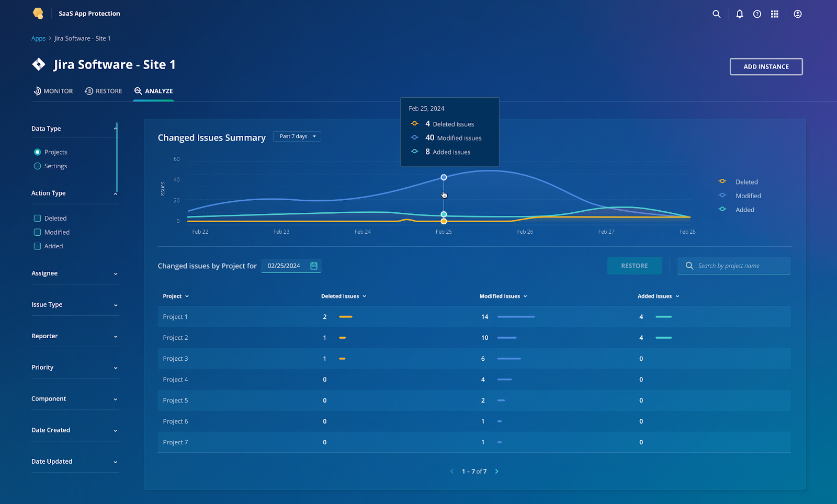Viewport: 837px width, 504px height.
Task: Click the search icon in project search
Action: [x=689, y=266]
